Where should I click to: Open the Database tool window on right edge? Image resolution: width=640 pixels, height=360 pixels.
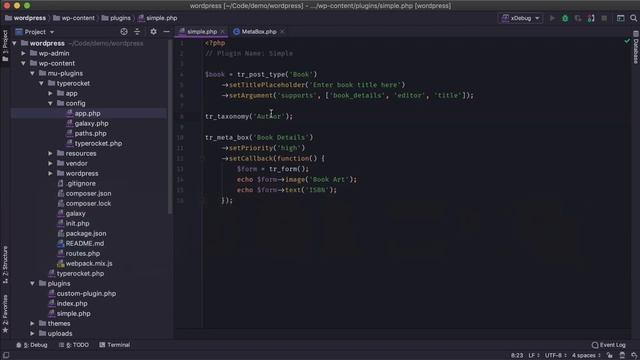[x=636, y=48]
